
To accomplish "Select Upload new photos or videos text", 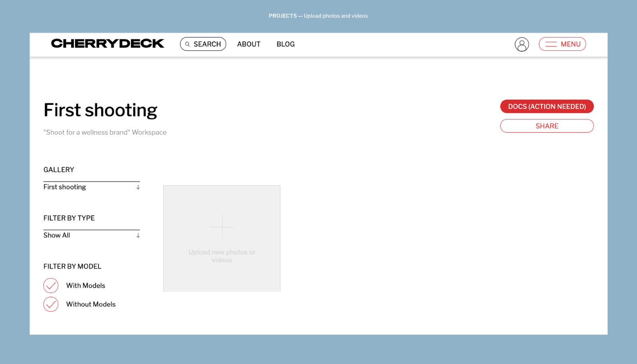I will pyautogui.click(x=222, y=256).
